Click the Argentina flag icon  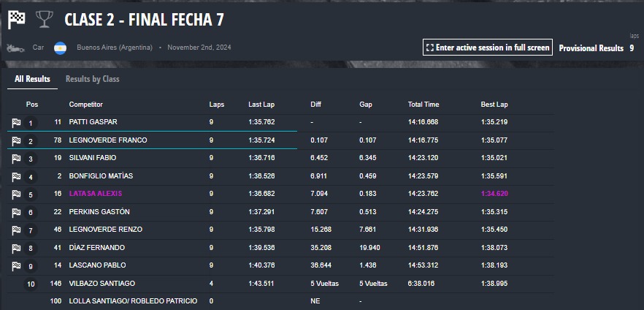pos(61,48)
